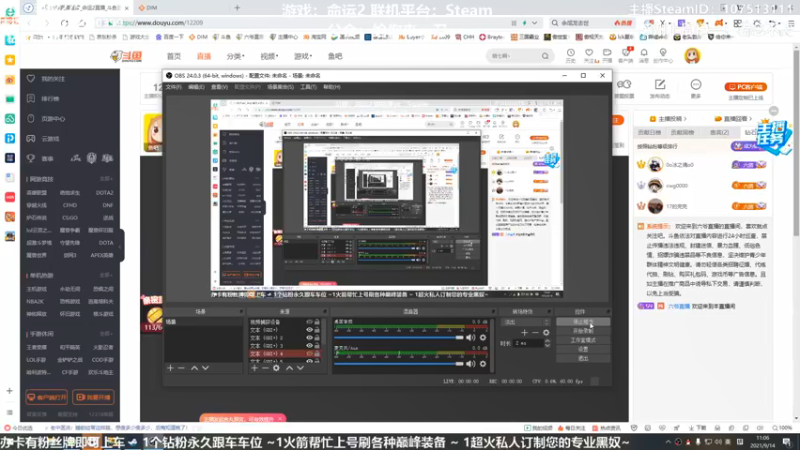Open the Douyu creator center lightbulb icon

pyautogui.click(x=663, y=55)
